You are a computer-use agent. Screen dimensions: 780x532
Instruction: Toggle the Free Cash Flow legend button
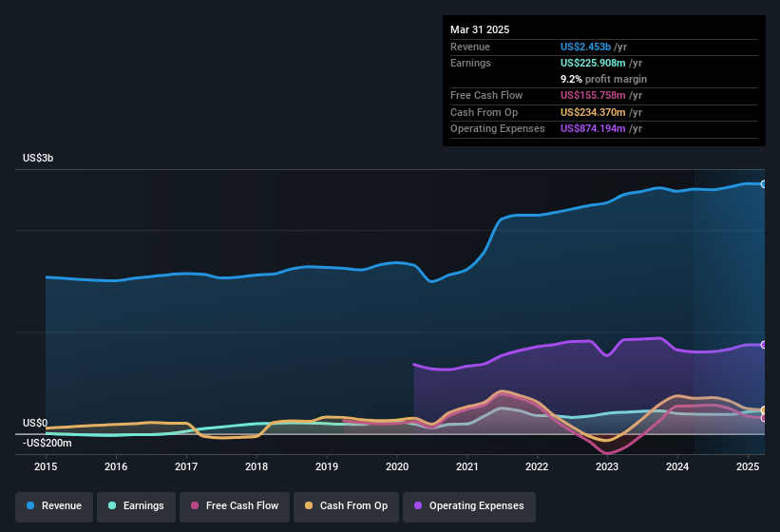click(235, 506)
